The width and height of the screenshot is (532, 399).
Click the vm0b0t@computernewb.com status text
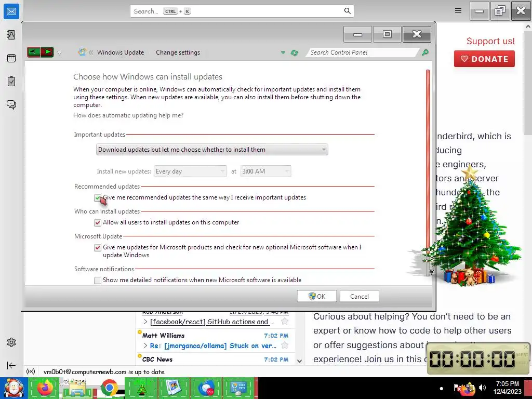click(104, 372)
